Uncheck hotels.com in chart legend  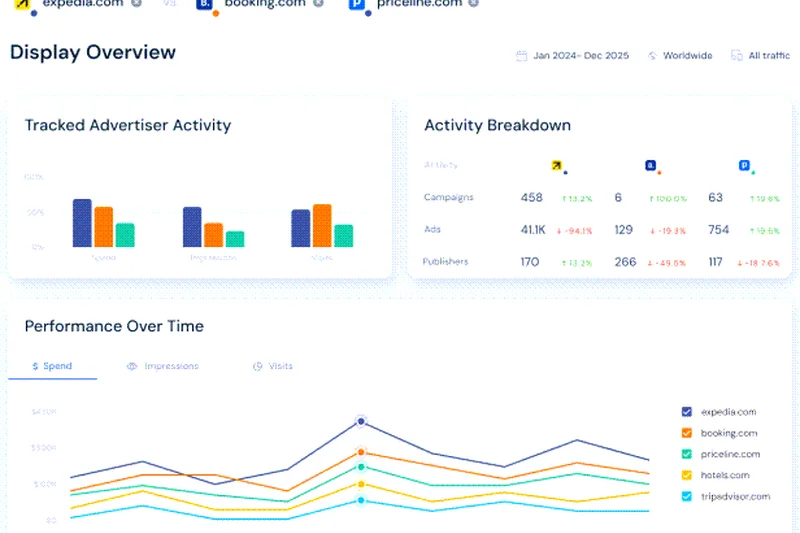point(687,475)
